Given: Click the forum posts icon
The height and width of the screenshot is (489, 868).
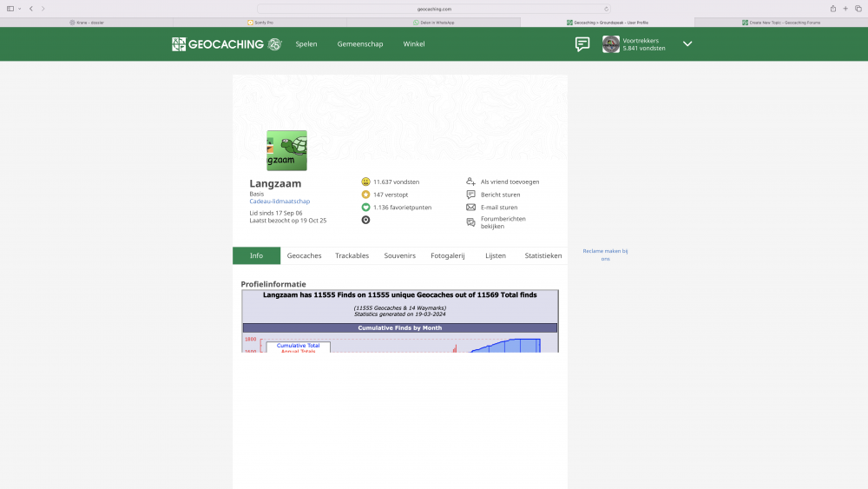Looking at the screenshot, I should click(470, 222).
